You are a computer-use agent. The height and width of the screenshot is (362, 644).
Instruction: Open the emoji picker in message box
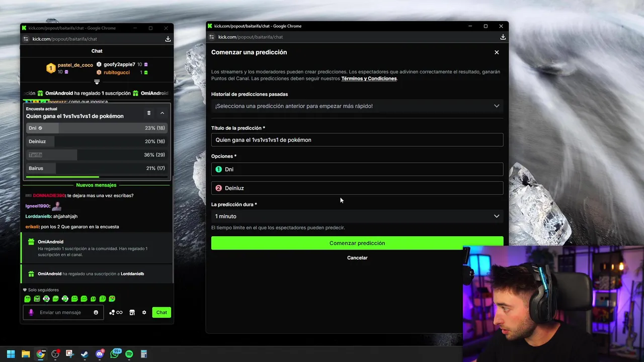96,312
